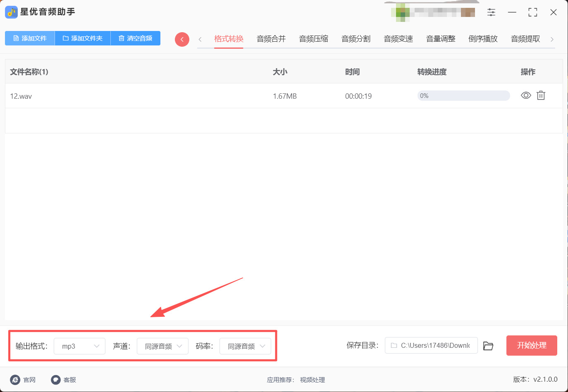Open the 客服 chat support icon
Image resolution: width=568 pixels, height=392 pixels.
pyautogui.click(x=56, y=380)
